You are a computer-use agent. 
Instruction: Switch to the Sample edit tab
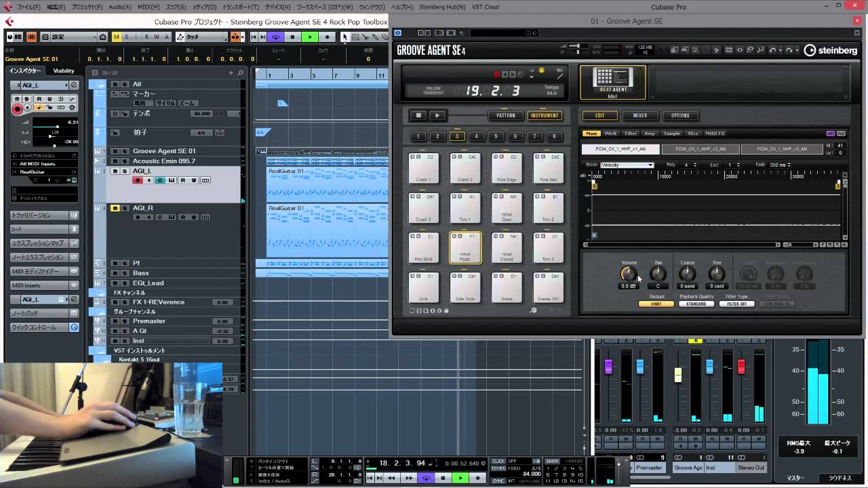[x=671, y=134]
